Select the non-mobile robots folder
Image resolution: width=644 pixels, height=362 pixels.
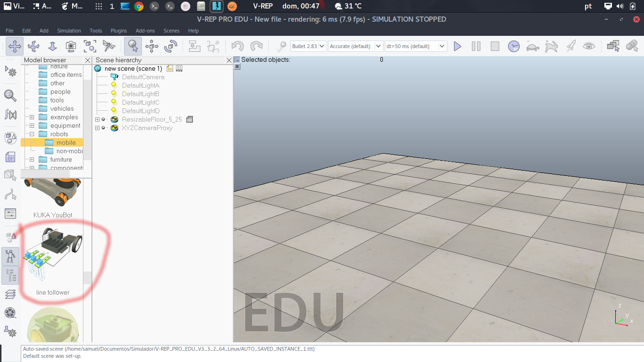click(69, 151)
